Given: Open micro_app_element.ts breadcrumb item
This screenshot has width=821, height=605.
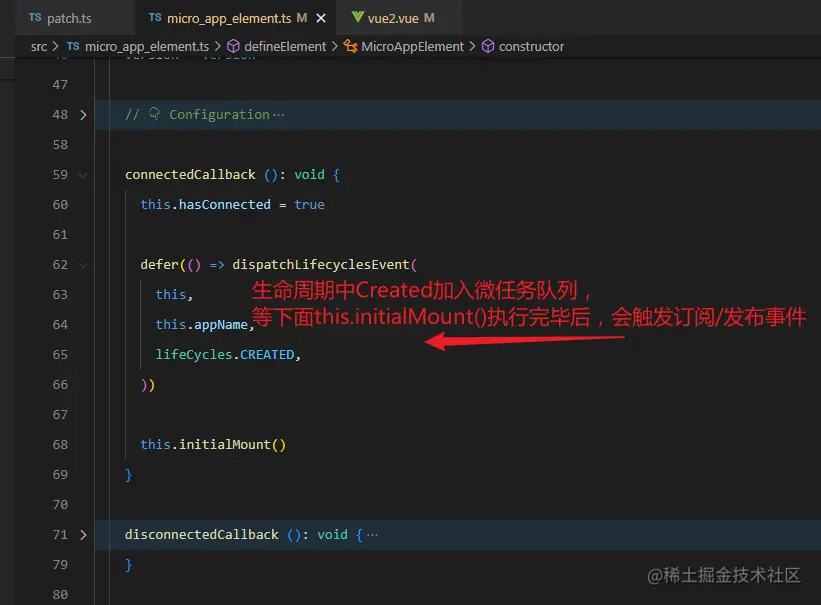Looking at the screenshot, I should pyautogui.click(x=147, y=47).
